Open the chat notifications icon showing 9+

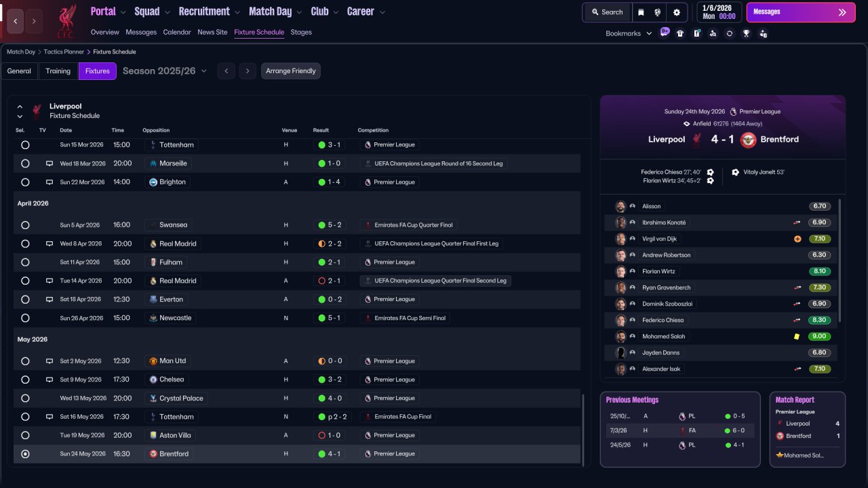665,33
